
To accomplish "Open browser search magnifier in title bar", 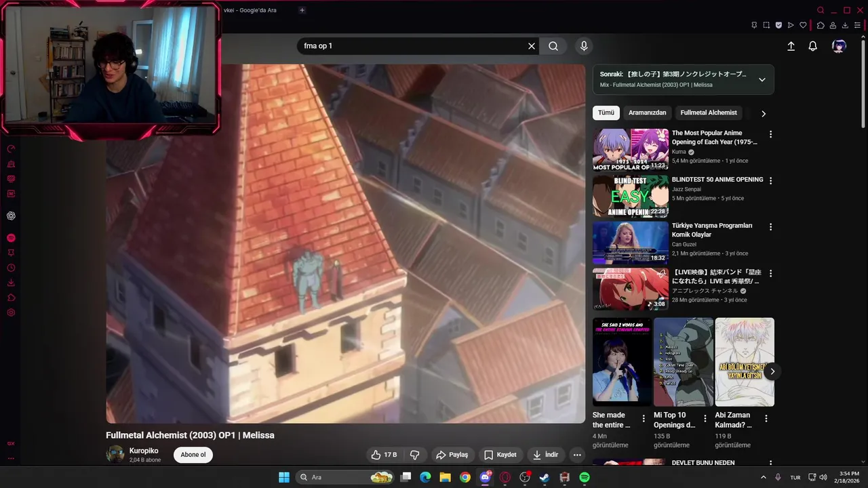I will (x=821, y=10).
